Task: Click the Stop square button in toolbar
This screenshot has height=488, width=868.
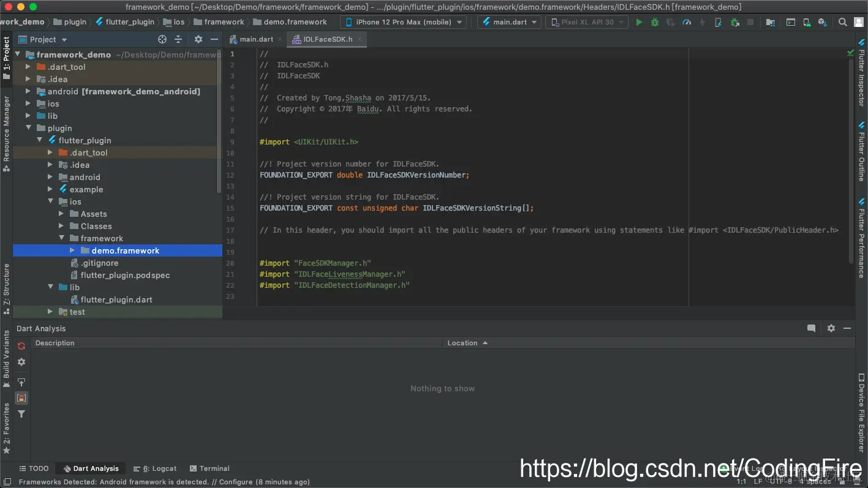Action: pos(750,22)
